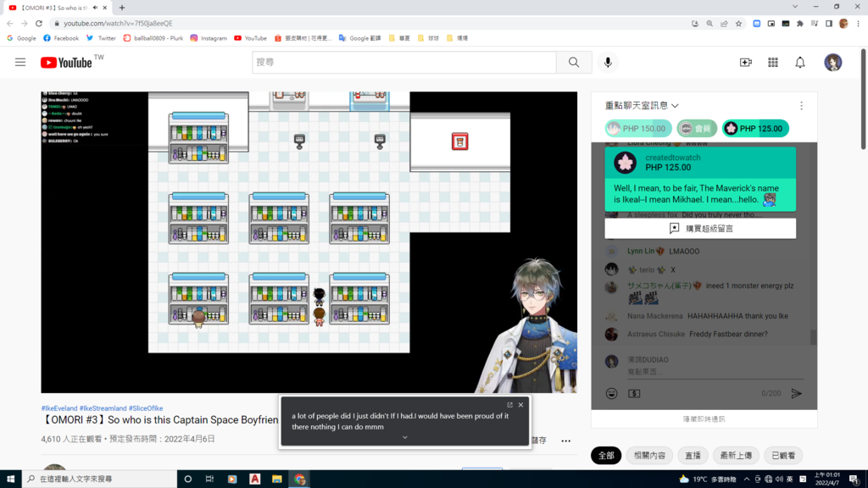Open a new browser tab
Screen dimensions: 868x488
tap(122, 8)
